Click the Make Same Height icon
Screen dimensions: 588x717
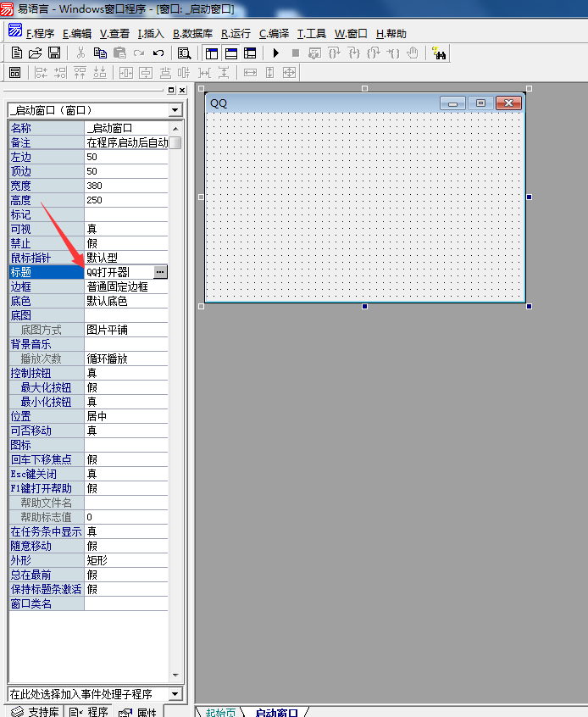[269, 73]
